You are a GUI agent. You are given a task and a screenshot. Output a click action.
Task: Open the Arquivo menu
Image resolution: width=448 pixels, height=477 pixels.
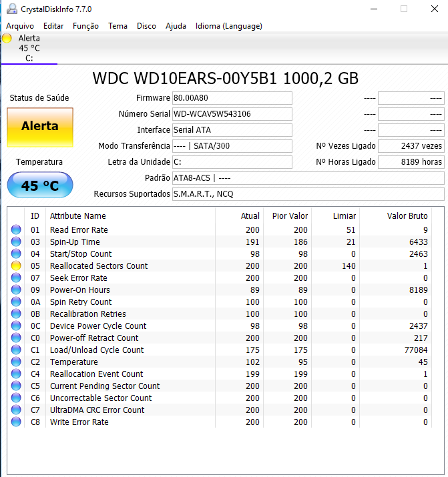click(20, 26)
